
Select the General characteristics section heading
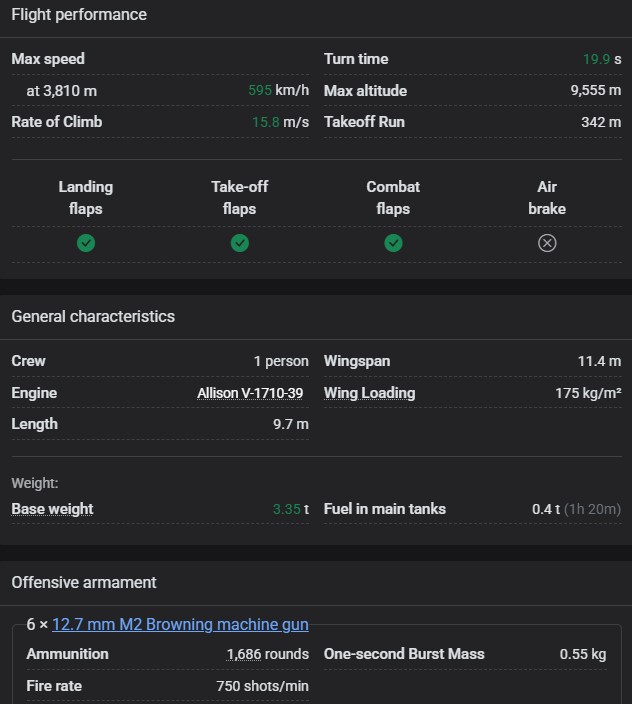[93, 316]
